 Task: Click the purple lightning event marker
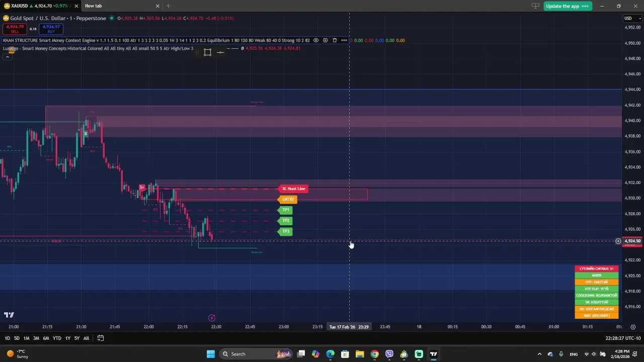pyautogui.click(x=212, y=318)
